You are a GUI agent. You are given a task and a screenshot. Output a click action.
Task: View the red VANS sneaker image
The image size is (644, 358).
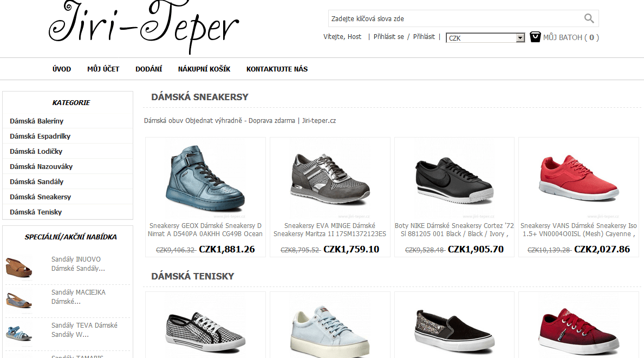(578, 178)
